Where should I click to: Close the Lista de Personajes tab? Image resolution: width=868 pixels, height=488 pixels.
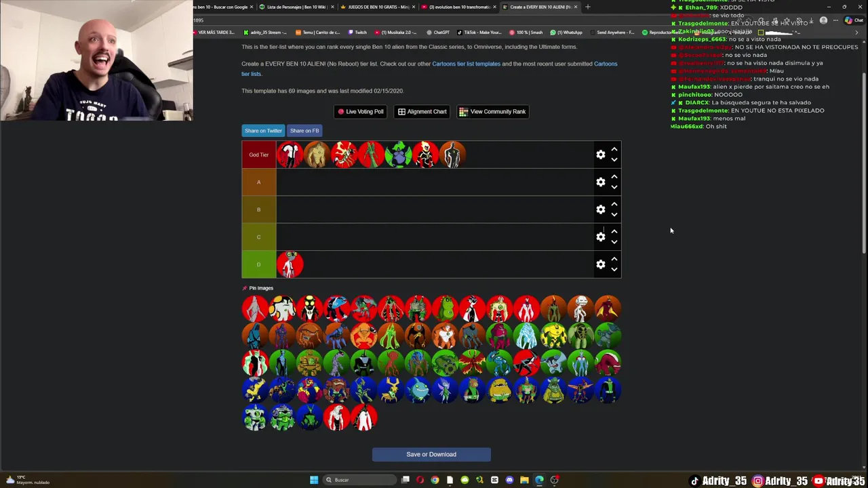[x=332, y=7]
